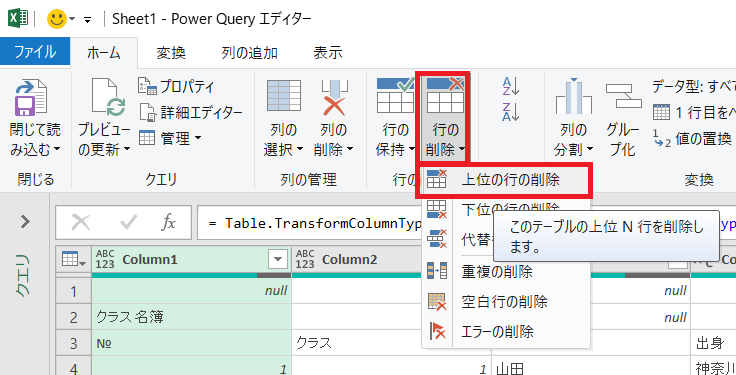
Task: Sort ascending with A-Z icon
Action: click(x=510, y=86)
